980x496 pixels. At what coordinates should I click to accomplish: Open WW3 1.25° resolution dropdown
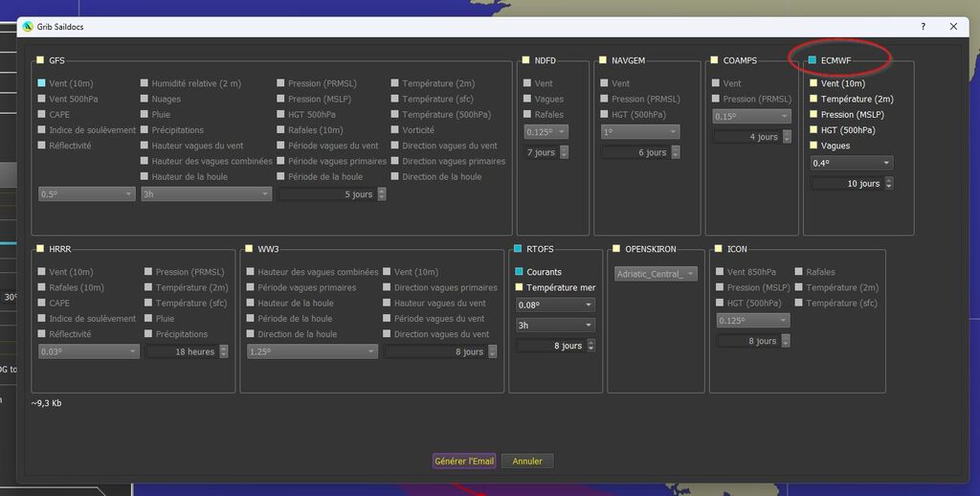(312, 351)
